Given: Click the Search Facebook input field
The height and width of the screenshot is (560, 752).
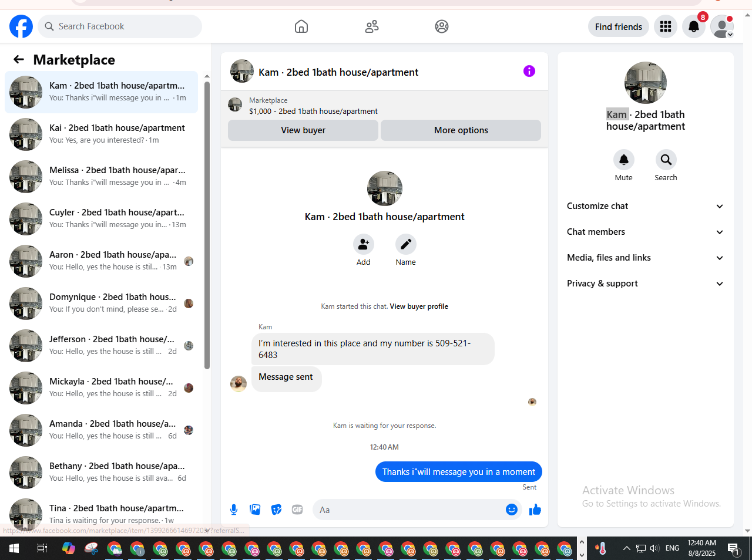Looking at the screenshot, I should click(x=120, y=26).
